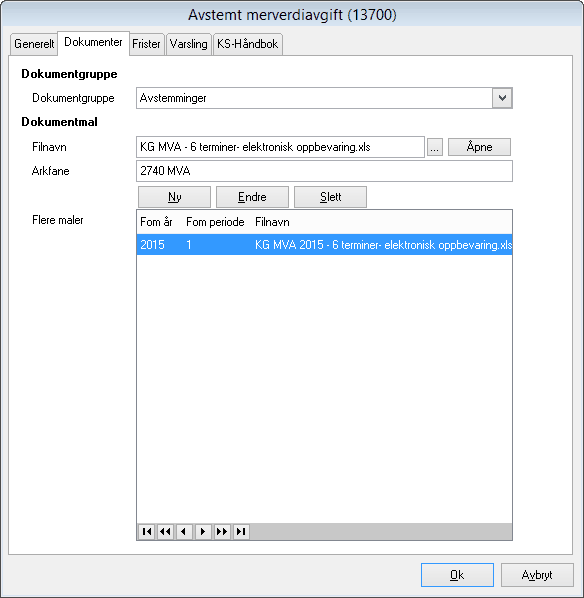Viewport: 584px width, 598px height.
Task: Click the period cell showing 1
Action: (x=189, y=245)
